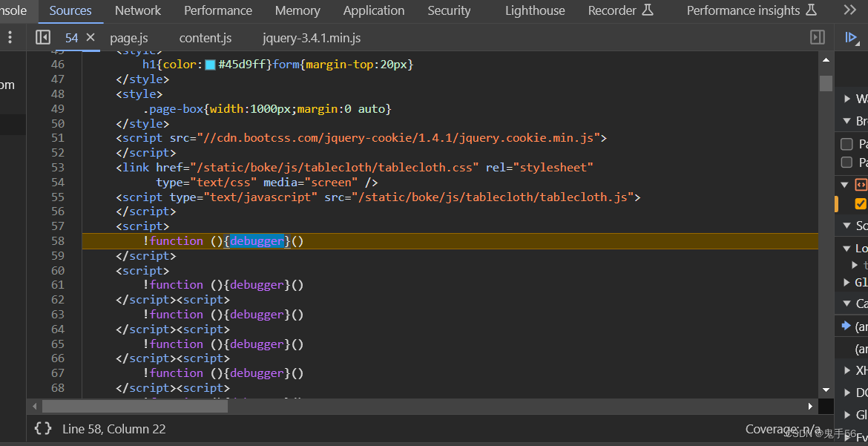Viewport: 868px width, 446px height.
Task: Collapse the debugger sidebar pane
Action: point(817,37)
